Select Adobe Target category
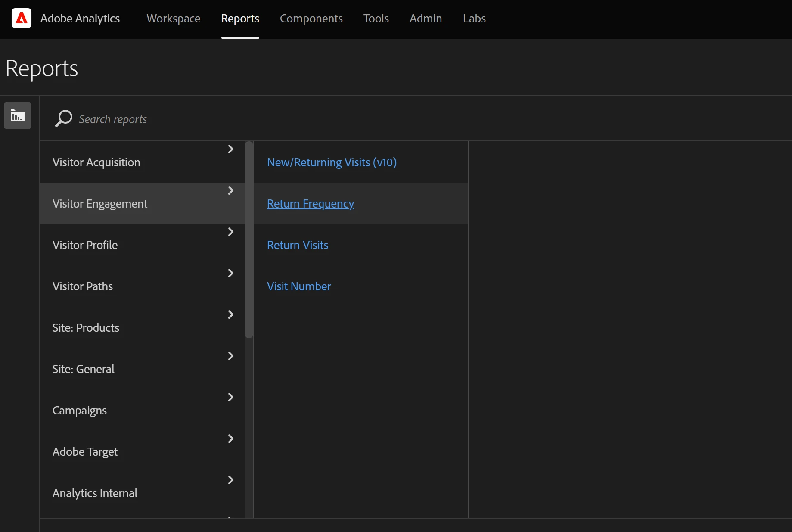Screen dimensions: 792x532 [x=142, y=451]
